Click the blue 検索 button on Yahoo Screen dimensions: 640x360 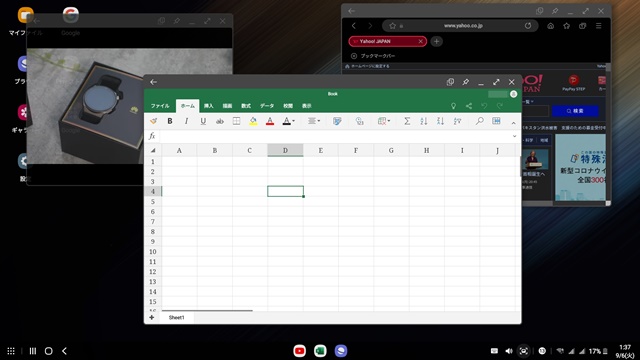[x=575, y=111]
